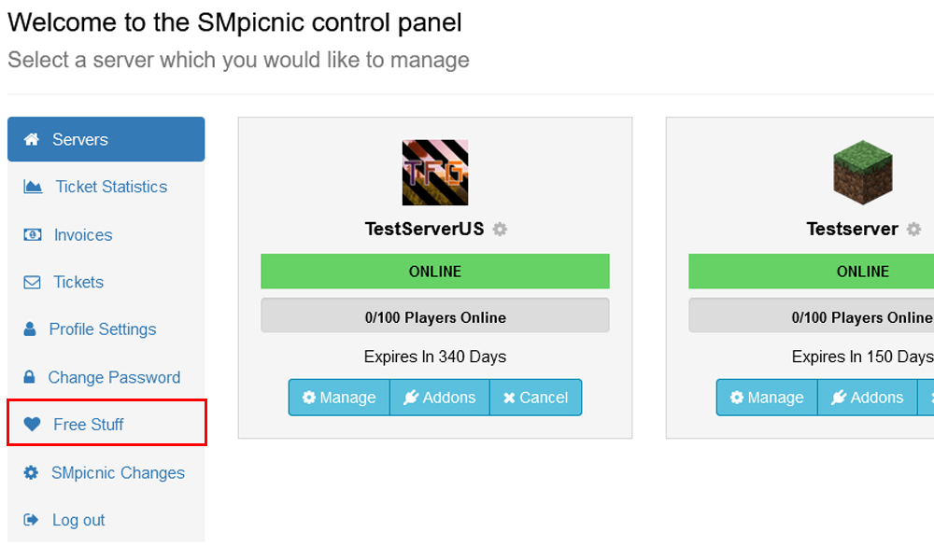Open Addons for TestServerUS
This screenshot has width=934, height=560.
click(440, 398)
